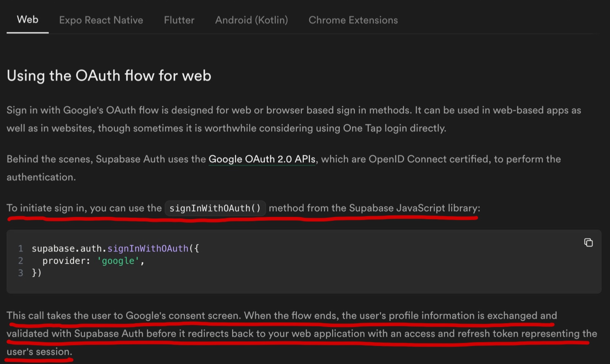Switch to the Web tab

(x=27, y=20)
